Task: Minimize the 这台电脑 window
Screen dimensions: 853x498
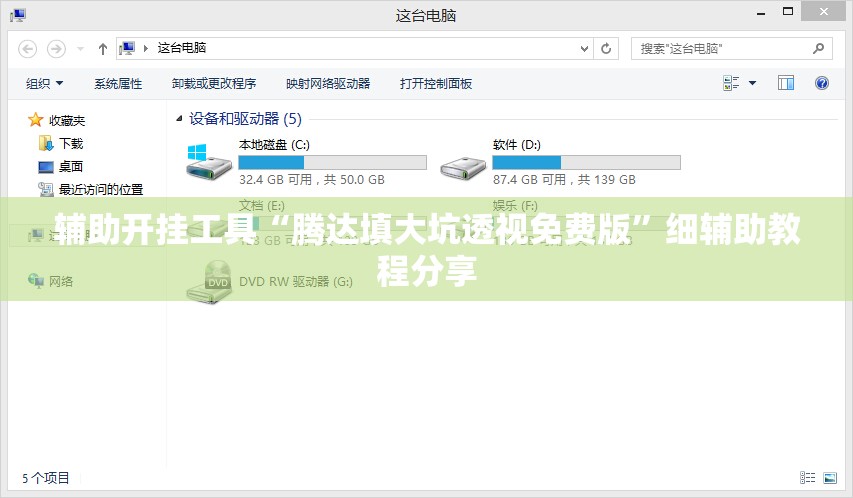Action: (x=761, y=13)
